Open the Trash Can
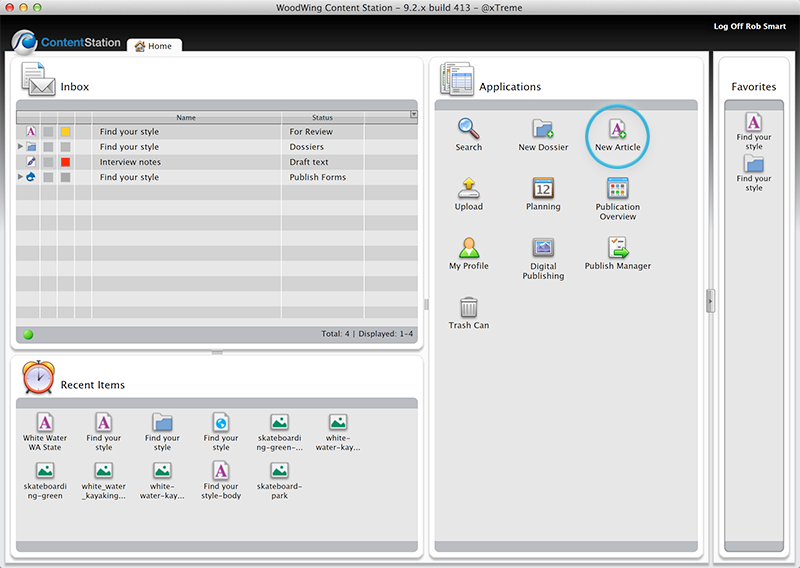Screen dimensions: 800x568 click(468, 313)
